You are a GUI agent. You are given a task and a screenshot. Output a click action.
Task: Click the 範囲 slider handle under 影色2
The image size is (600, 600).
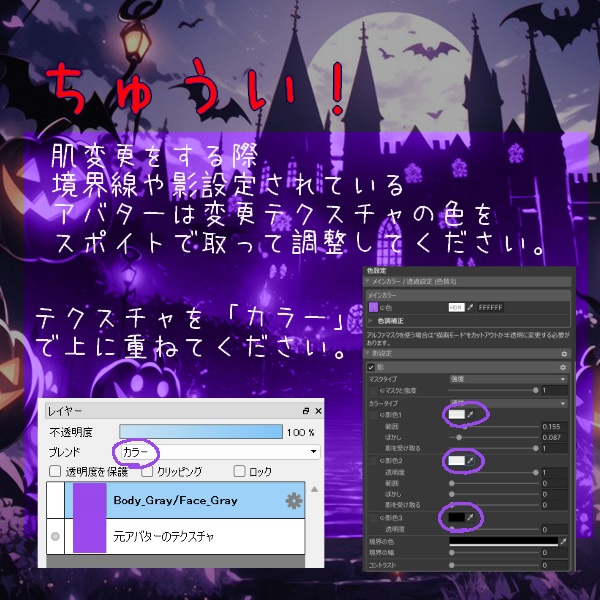click(x=452, y=483)
